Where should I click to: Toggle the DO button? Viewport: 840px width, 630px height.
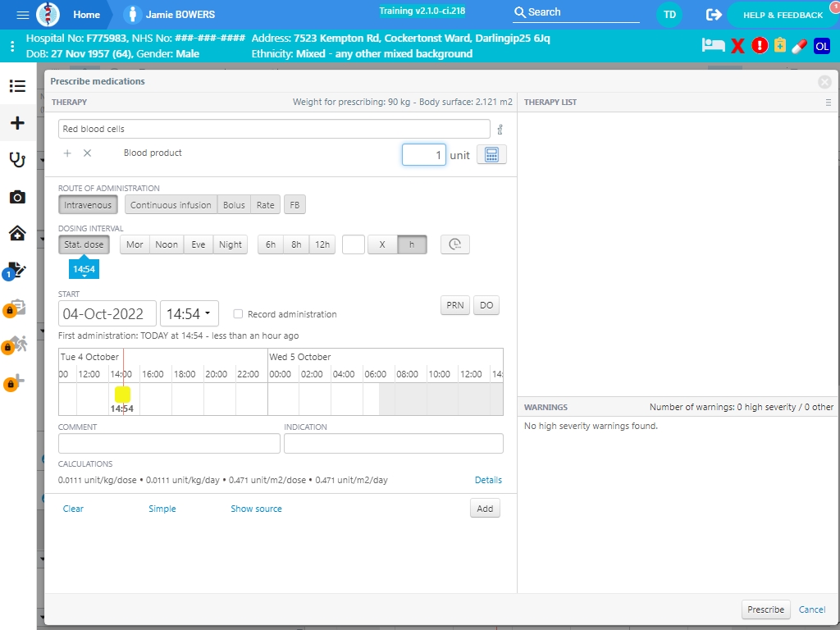[486, 305]
